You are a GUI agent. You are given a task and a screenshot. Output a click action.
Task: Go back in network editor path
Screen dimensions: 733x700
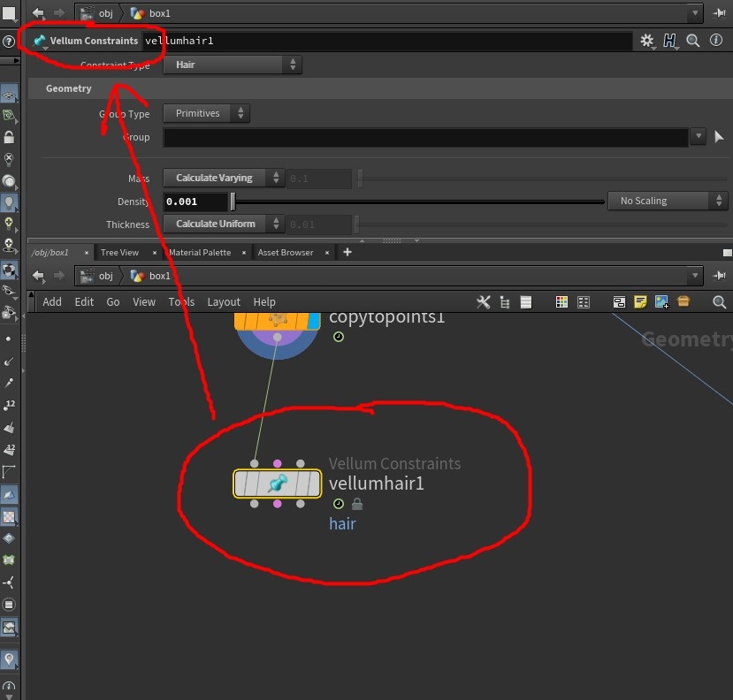tap(38, 276)
